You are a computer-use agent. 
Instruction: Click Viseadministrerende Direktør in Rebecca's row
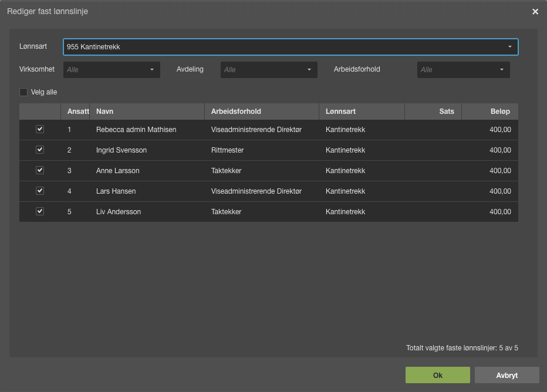click(x=256, y=130)
